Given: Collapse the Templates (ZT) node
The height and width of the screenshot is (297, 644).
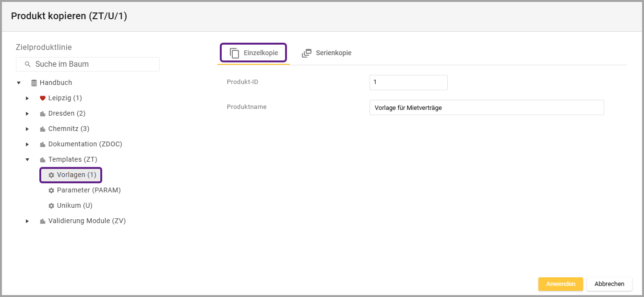Looking at the screenshot, I should pyautogui.click(x=27, y=160).
